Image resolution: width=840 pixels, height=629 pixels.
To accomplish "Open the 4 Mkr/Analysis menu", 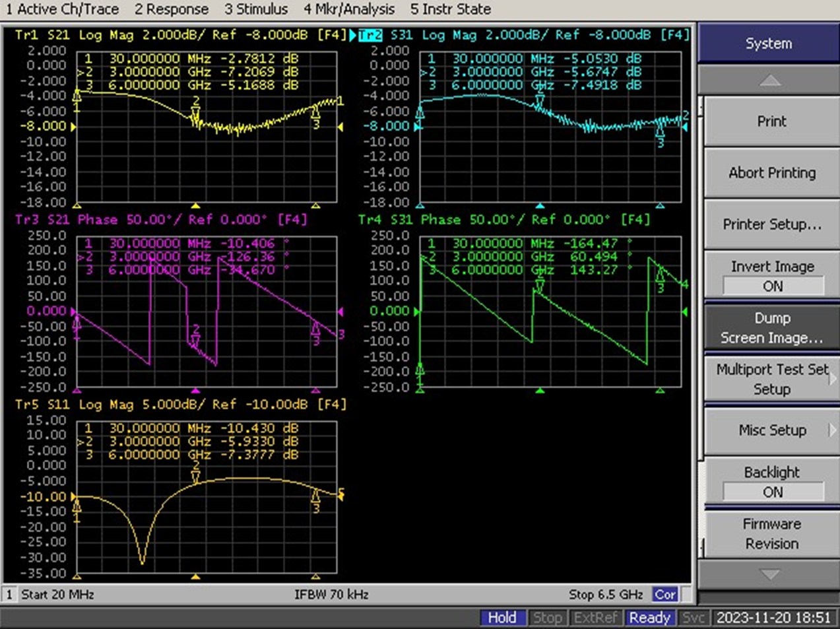I will [x=349, y=9].
